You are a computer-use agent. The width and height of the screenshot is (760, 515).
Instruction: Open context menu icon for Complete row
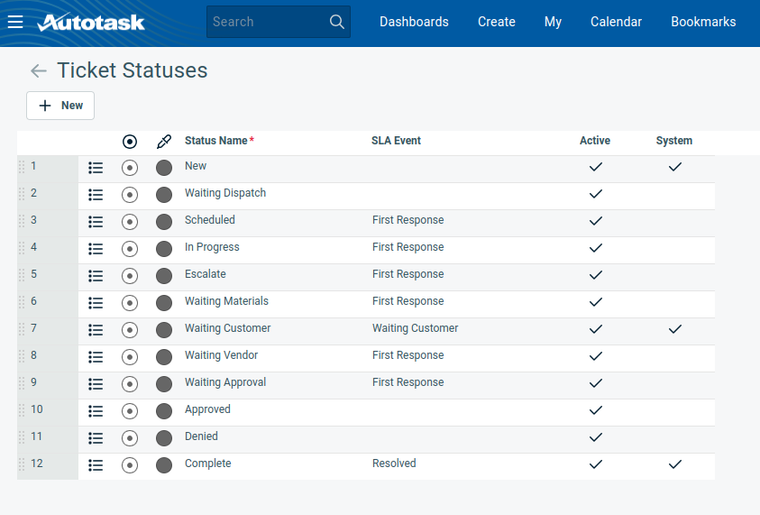tap(96, 465)
